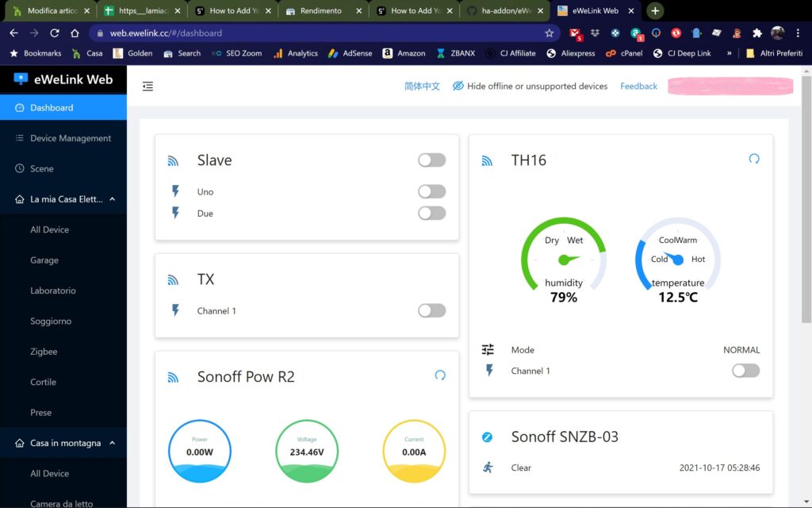Click Hide offline or unsupported devices text
812x508 pixels.
point(537,86)
